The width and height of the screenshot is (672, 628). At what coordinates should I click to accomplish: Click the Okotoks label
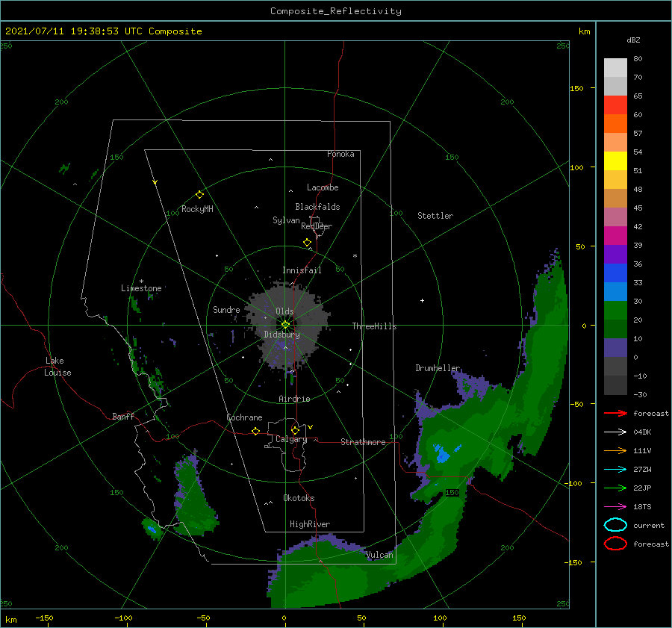tap(299, 498)
